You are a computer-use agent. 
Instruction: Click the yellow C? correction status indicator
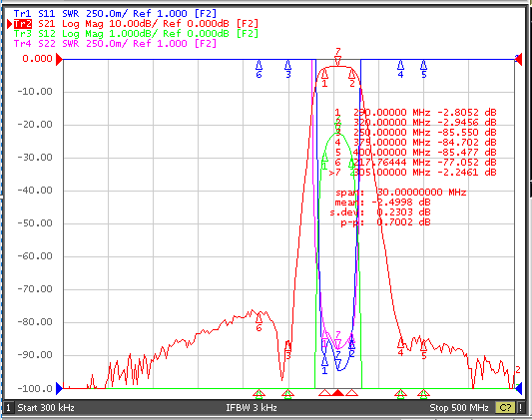coord(505,407)
